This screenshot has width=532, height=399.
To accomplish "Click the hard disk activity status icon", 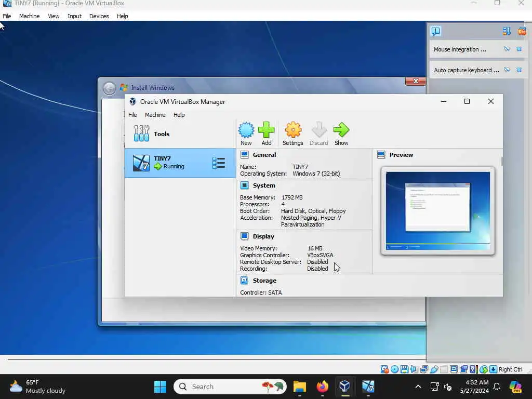I will pyautogui.click(x=384, y=369).
